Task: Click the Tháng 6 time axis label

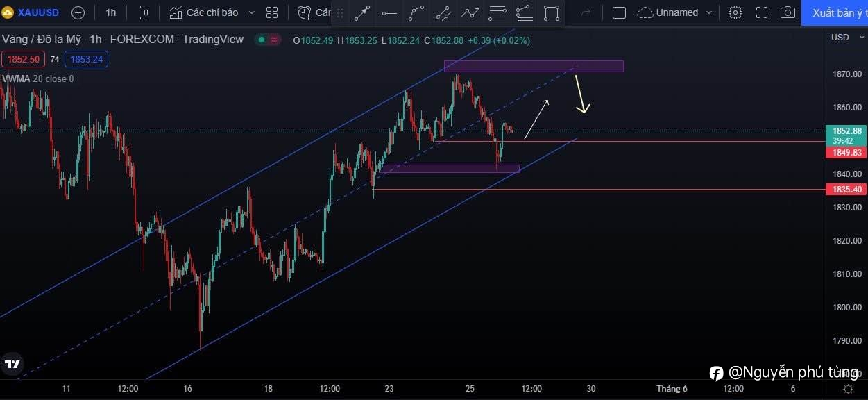Action: tap(672, 389)
